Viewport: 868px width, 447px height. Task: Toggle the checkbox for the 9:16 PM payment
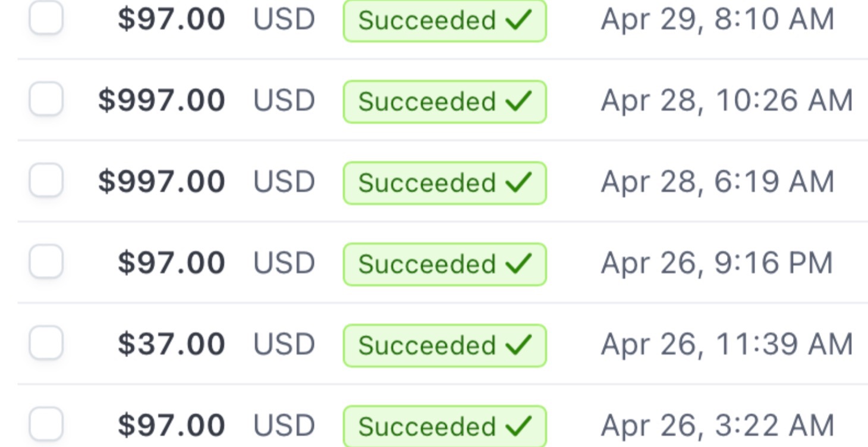(x=46, y=262)
